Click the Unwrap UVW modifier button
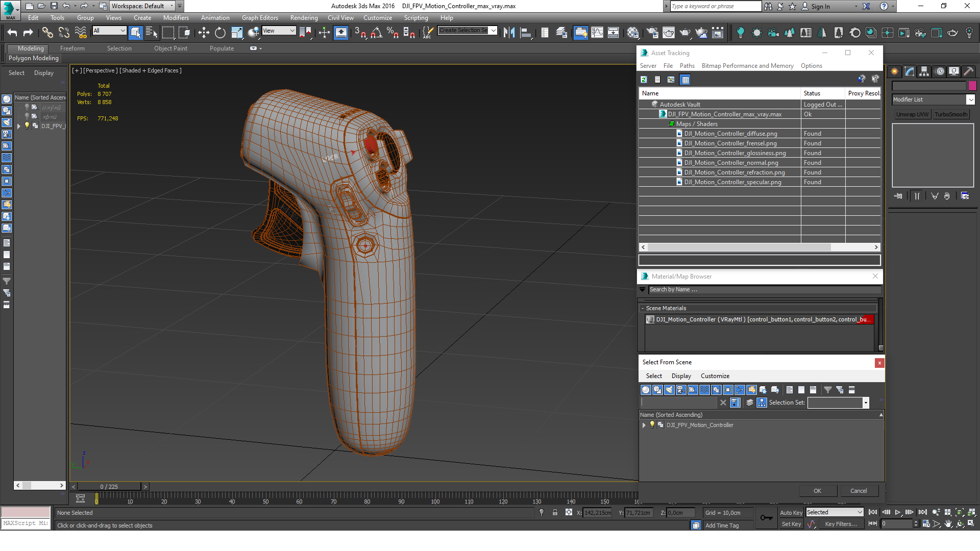Image resolution: width=980 pixels, height=551 pixels. [912, 114]
